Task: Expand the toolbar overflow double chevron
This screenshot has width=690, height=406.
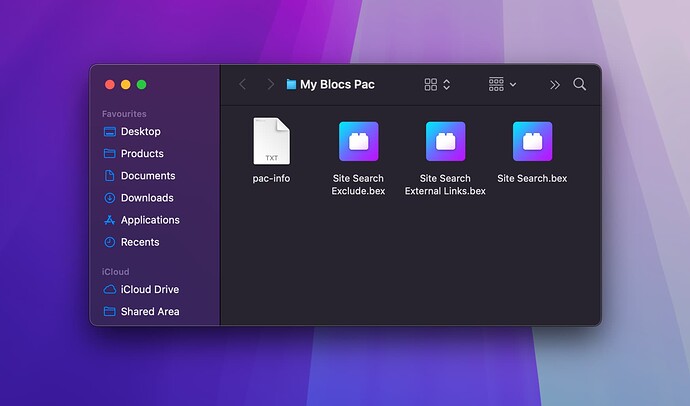Action: tap(554, 85)
